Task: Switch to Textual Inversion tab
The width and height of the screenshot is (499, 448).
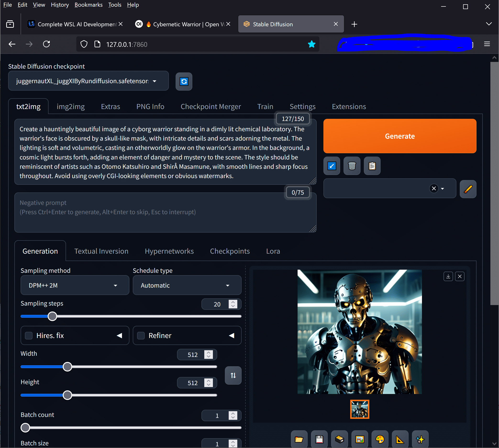Action: [101, 251]
